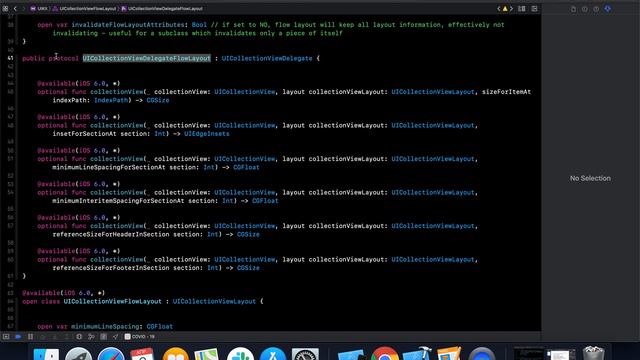This screenshot has height=360, width=640.
Task: Click Simulate Location arrow icon
Action: [x=116, y=337]
